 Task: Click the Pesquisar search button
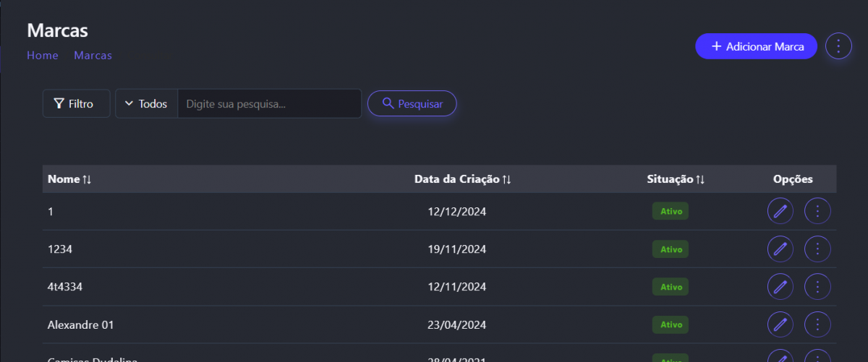click(x=412, y=104)
